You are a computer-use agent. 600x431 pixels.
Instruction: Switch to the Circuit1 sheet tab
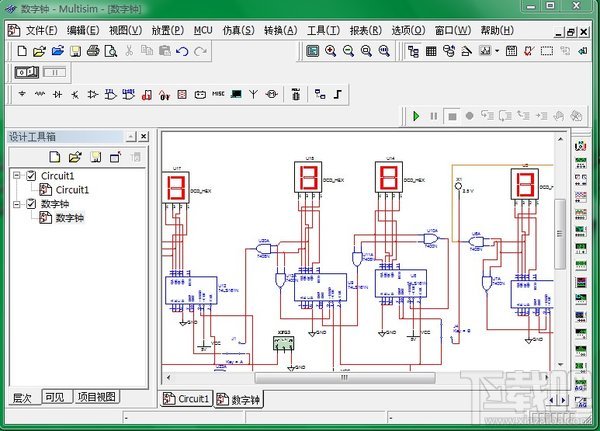click(x=187, y=399)
